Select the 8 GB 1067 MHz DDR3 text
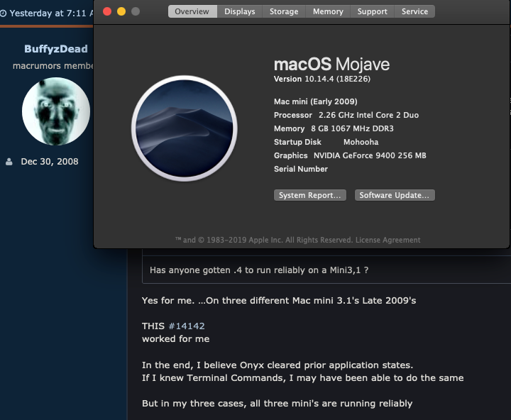The height and width of the screenshot is (420, 511). click(x=352, y=128)
